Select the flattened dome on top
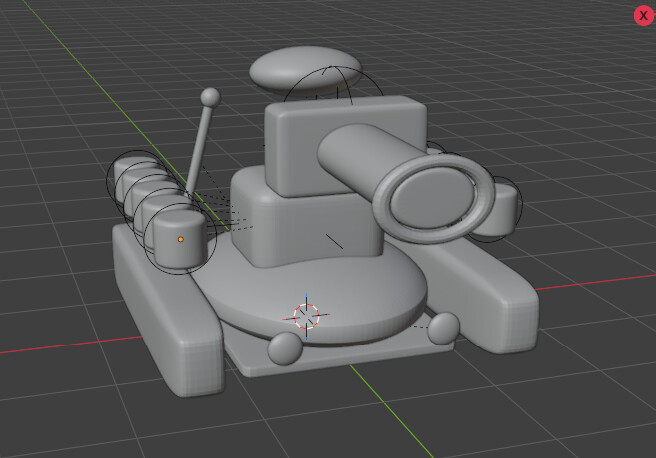 click(x=305, y=70)
